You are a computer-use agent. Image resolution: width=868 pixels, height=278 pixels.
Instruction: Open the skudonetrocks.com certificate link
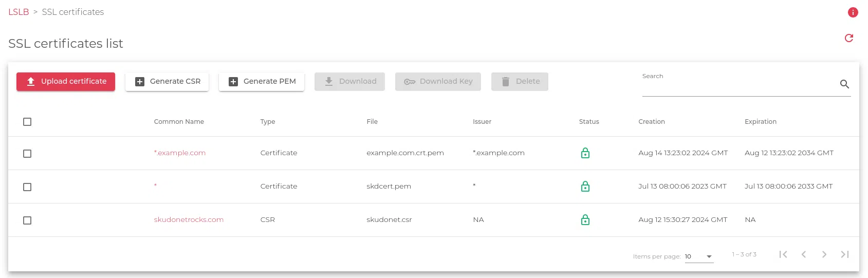coord(189,219)
